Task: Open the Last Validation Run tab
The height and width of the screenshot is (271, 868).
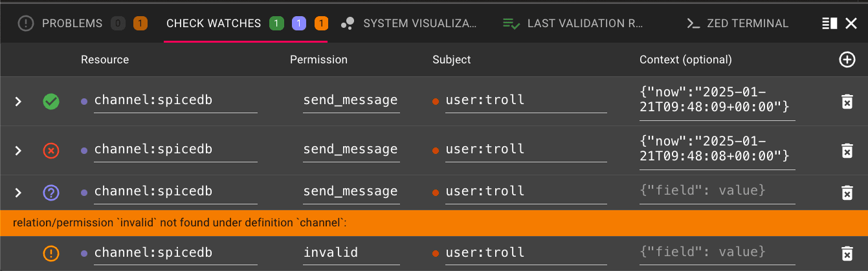Action: tap(584, 23)
